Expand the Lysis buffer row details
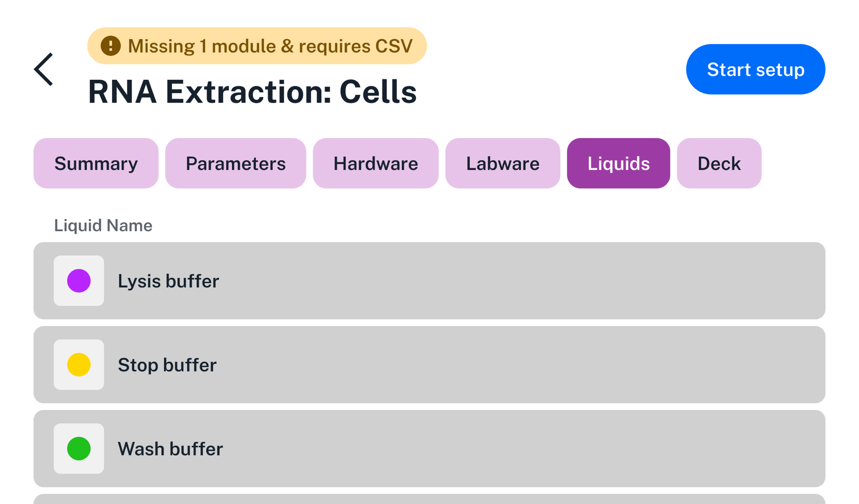859x504 pixels. (429, 281)
